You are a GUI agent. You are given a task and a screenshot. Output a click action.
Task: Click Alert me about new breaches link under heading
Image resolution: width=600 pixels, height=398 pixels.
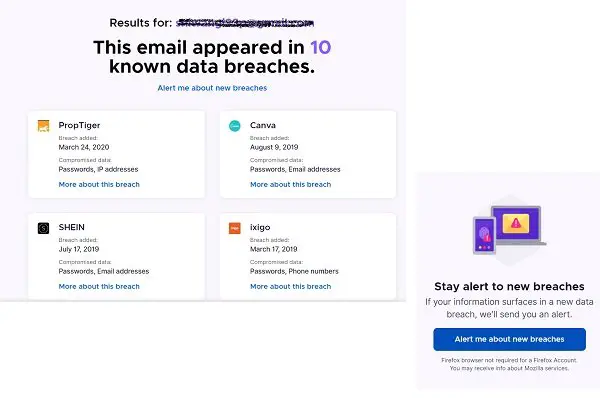pos(212,88)
